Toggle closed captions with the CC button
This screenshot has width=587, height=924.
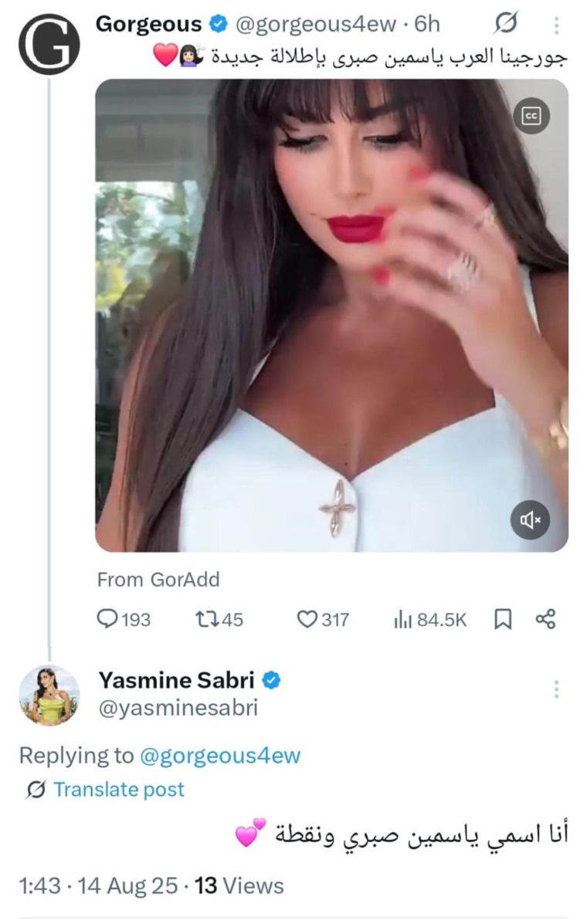pos(531,116)
